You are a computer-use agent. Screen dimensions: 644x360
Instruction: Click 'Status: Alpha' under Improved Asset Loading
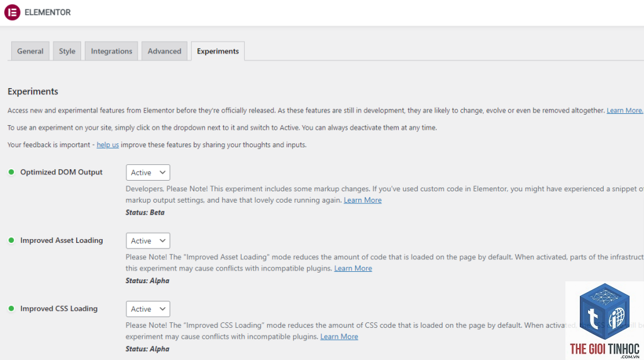point(147,281)
